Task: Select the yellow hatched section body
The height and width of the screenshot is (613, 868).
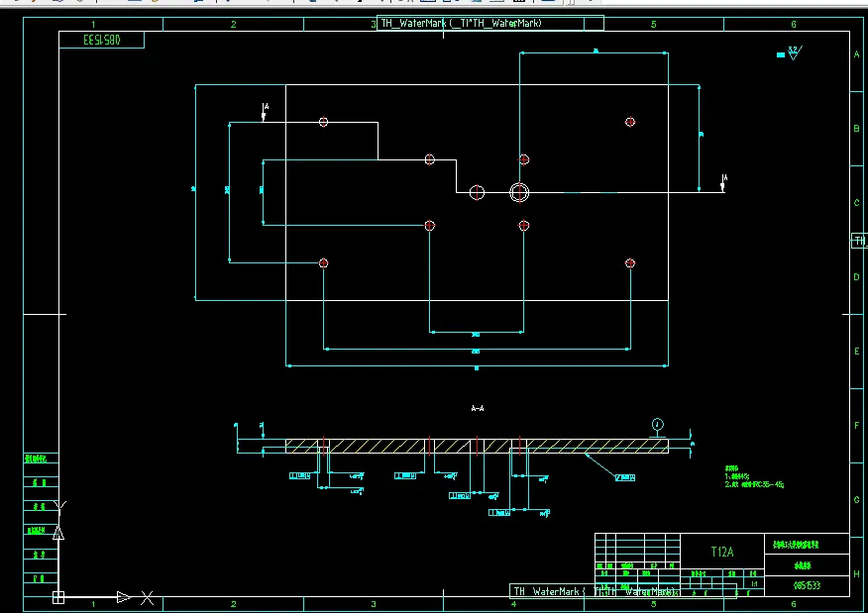Action: 477,446
